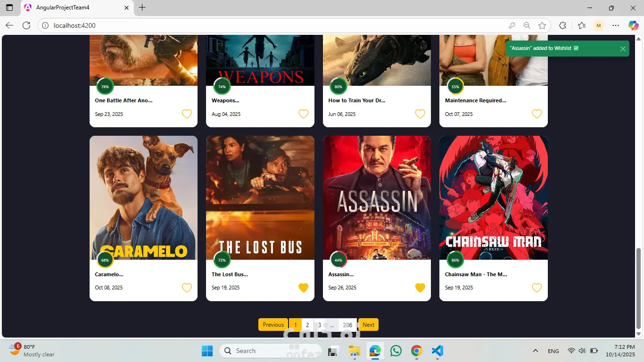Open the favorites list
Screen dimensions: 644x362
coord(582,25)
